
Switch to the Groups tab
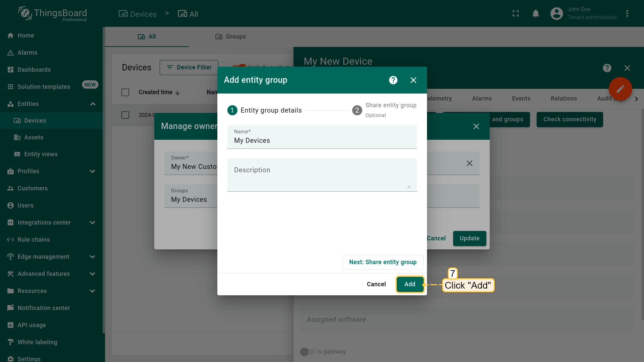coord(230,37)
